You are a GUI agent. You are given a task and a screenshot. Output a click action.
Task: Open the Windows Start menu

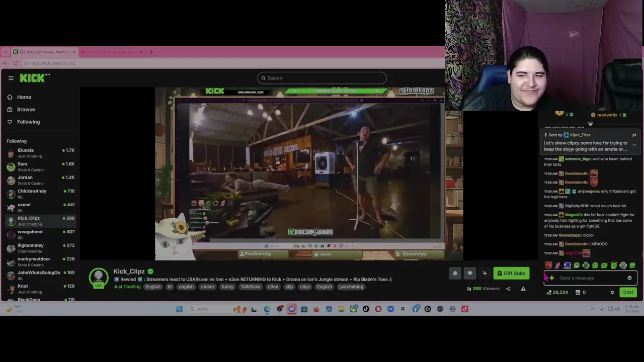click(x=179, y=309)
